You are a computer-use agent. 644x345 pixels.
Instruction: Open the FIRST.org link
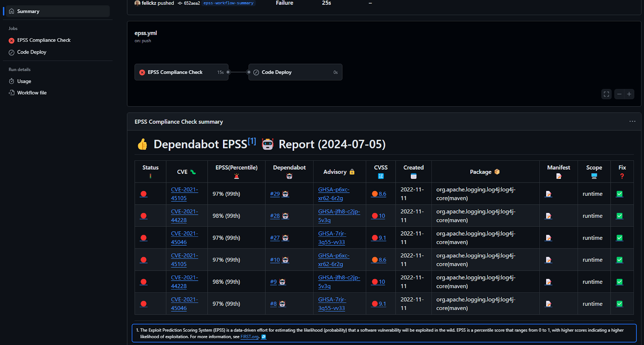(x=250, y=337)
